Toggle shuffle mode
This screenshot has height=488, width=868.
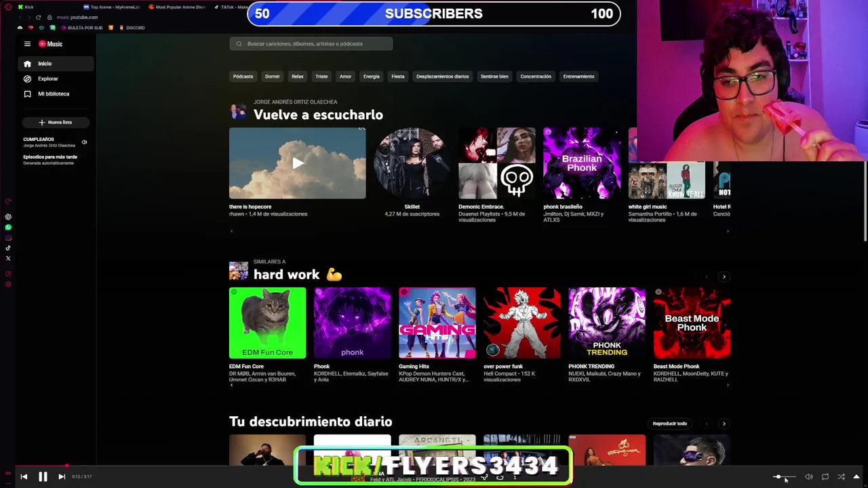coord(841,476)
